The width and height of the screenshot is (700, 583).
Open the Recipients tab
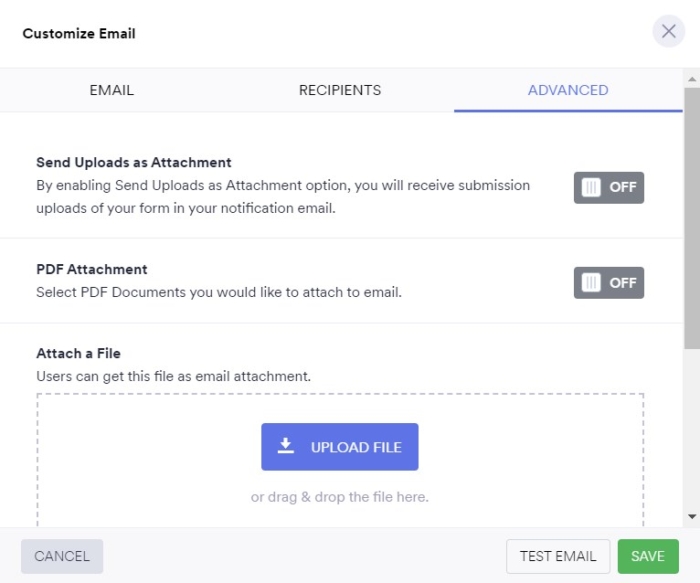tap(340, 90)
